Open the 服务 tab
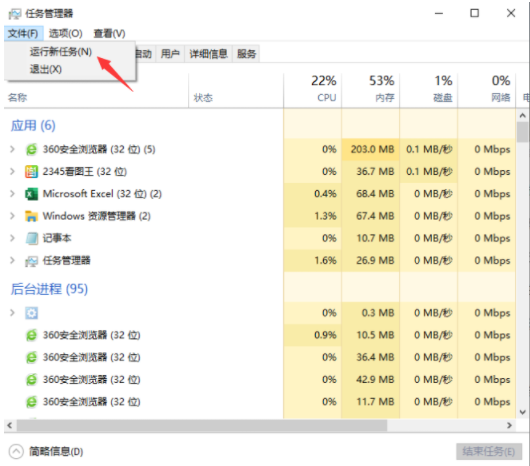Image resolution: width=530 pixels, height=466 pixels. (x=246, y=54)
